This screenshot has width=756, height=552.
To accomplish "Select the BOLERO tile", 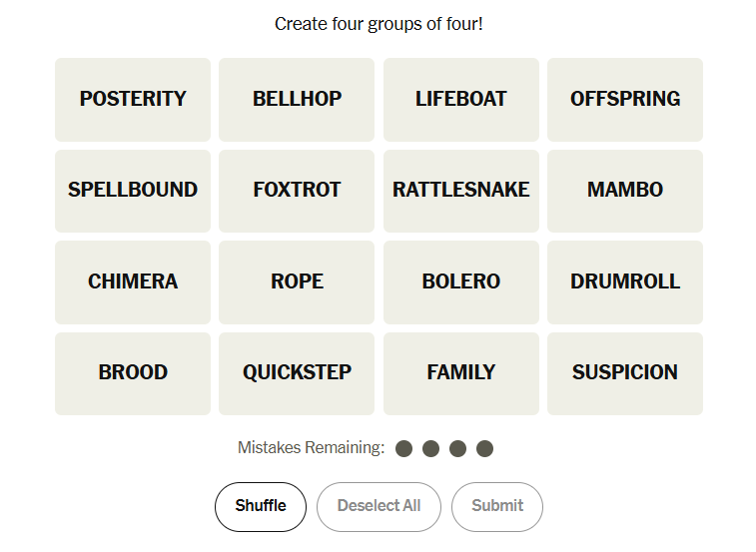I will (x=460, y=281).
